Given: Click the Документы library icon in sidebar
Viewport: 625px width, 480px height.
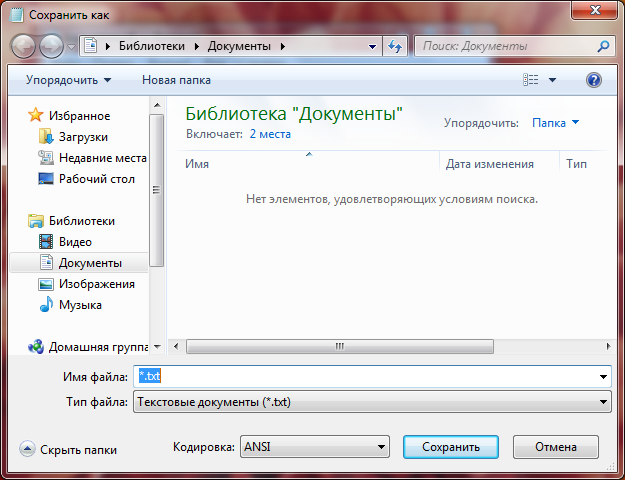Looking at the screenshot, I should coord(46,262).
